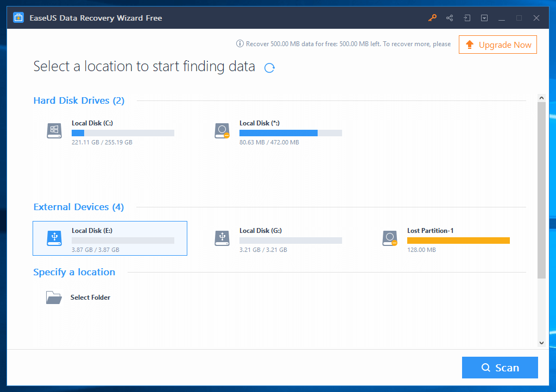556x392 pixels.
Task: Click the Select Folder icon
Action: tap(54, 298)
